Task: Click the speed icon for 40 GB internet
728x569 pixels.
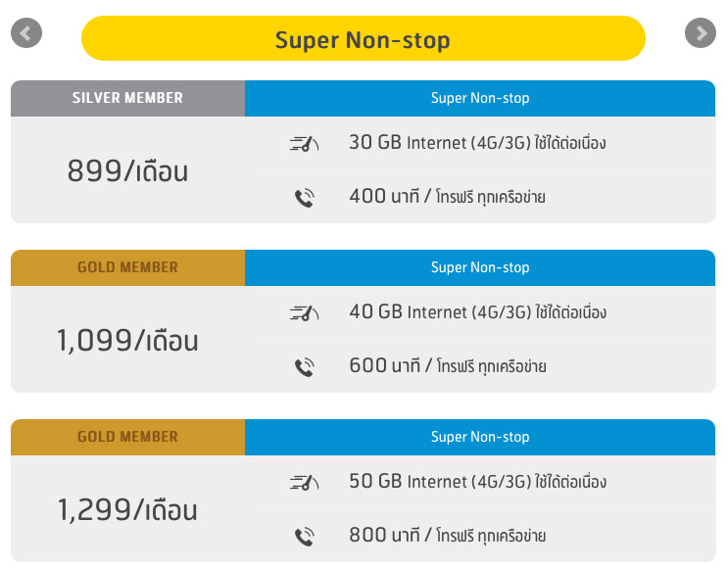Action: (304, 312)
